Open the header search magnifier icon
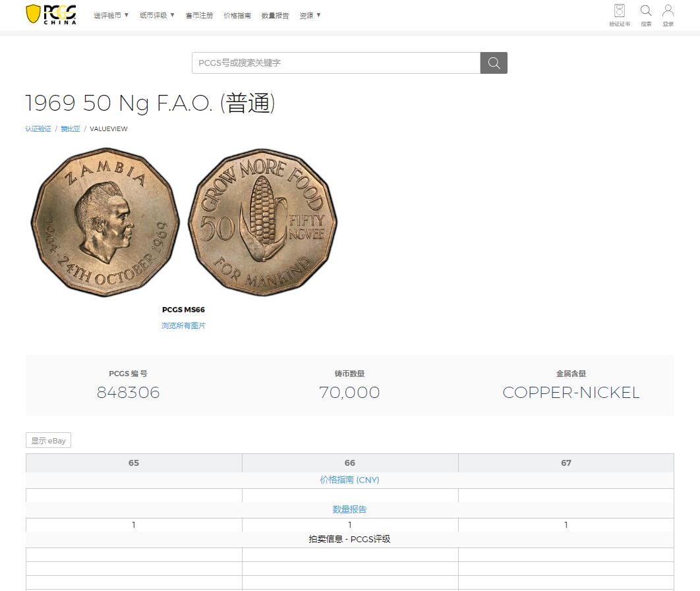 (646, 15)
